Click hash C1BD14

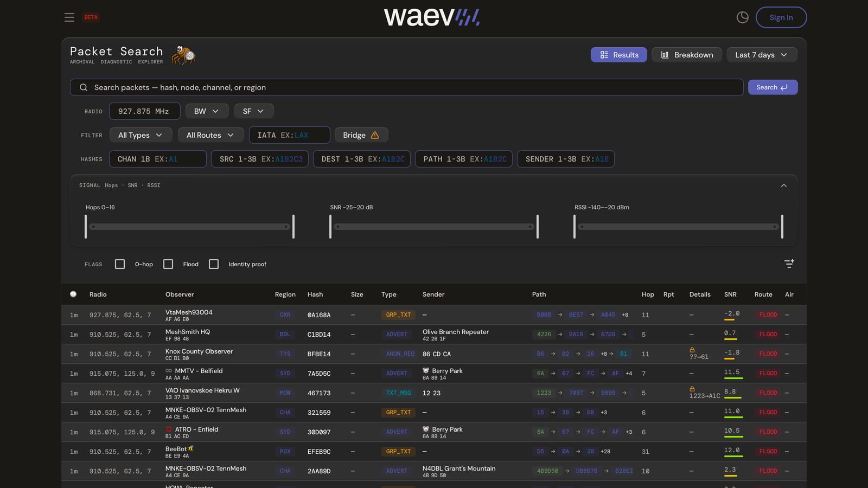point(319,335)
